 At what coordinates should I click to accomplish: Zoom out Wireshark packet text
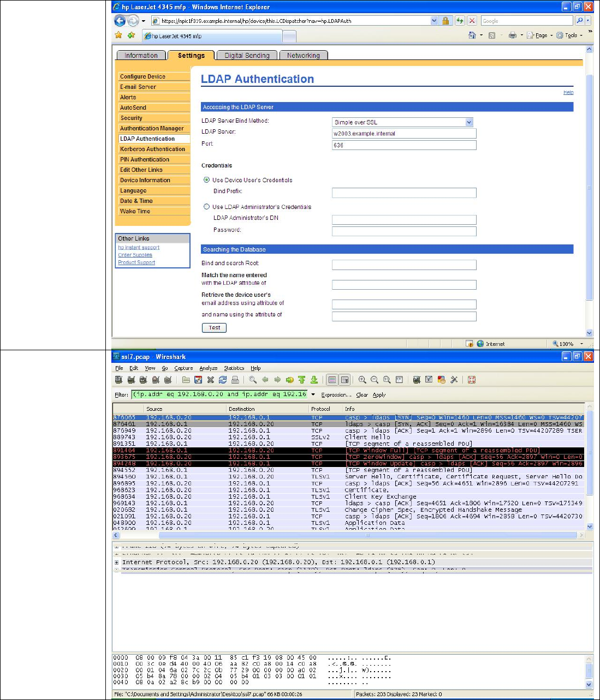tap(375, 380)
